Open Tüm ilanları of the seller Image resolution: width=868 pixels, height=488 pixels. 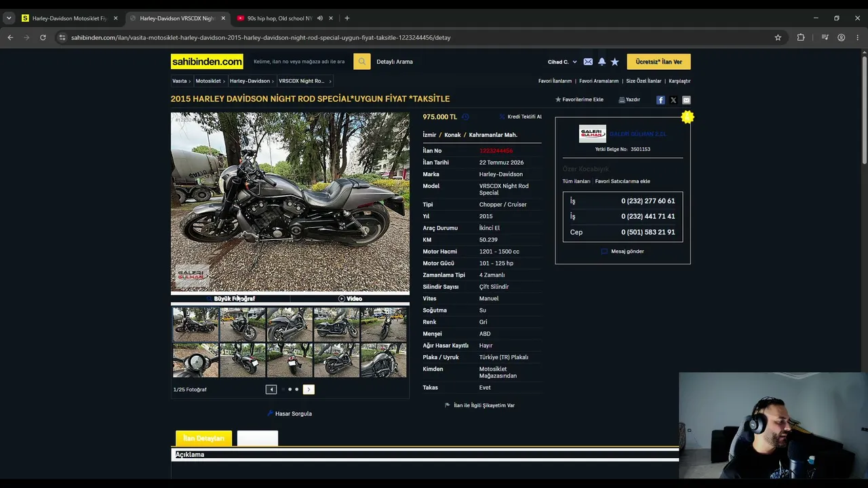tap(576, 182)
